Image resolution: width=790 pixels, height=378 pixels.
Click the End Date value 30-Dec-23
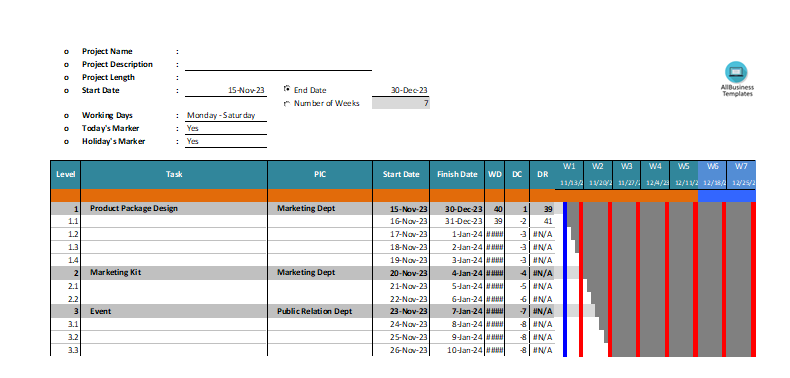click(x=401, y=90)
